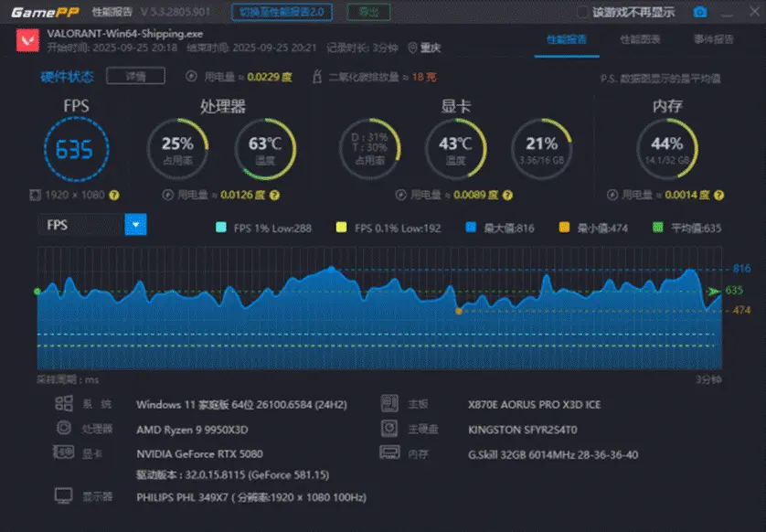Click the 详情 button beside 硬件状态
This screenshot has height=532, width=766.
click(x=135, y=76)
